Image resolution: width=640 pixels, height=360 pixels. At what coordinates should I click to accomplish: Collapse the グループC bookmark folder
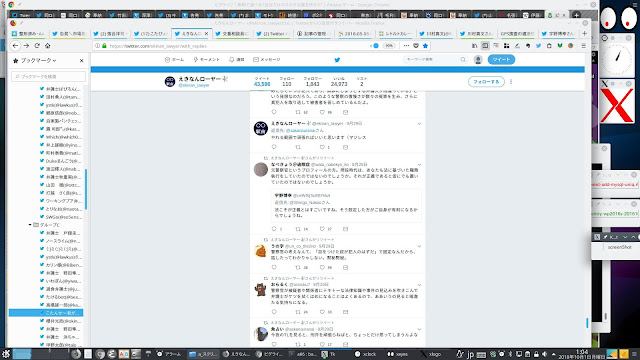(x=30, y=225)
